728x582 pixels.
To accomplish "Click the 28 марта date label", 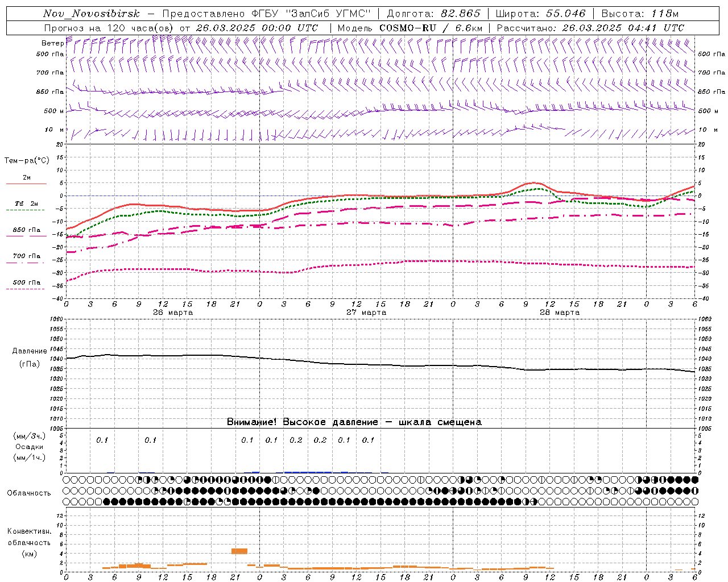I will point(560,313).
